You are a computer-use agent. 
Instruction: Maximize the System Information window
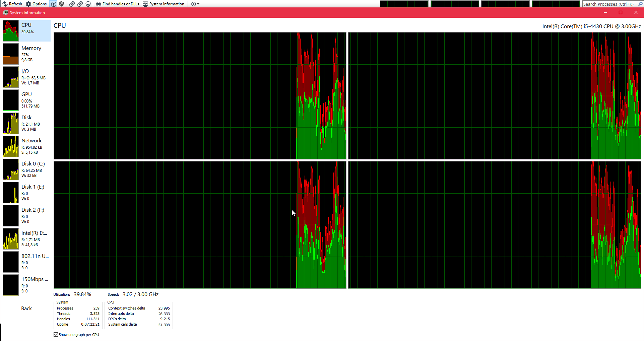[x=621, y=12]
